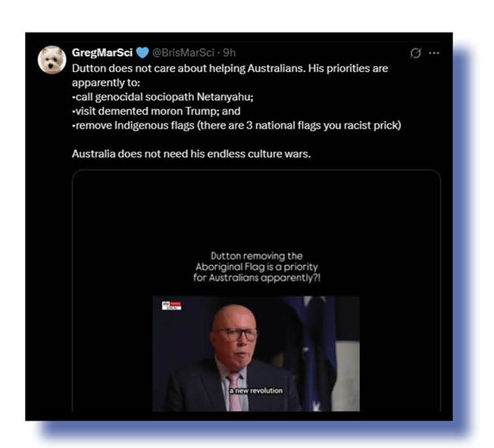Click the 'remove Indigenous flags' bullet line
494x448 pixels.
(236, 126)
